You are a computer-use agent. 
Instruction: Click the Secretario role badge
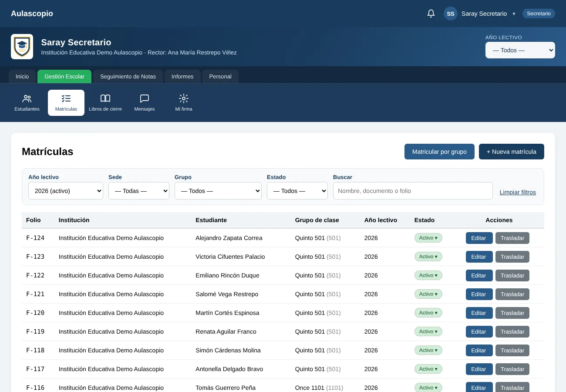click(539, 14)
